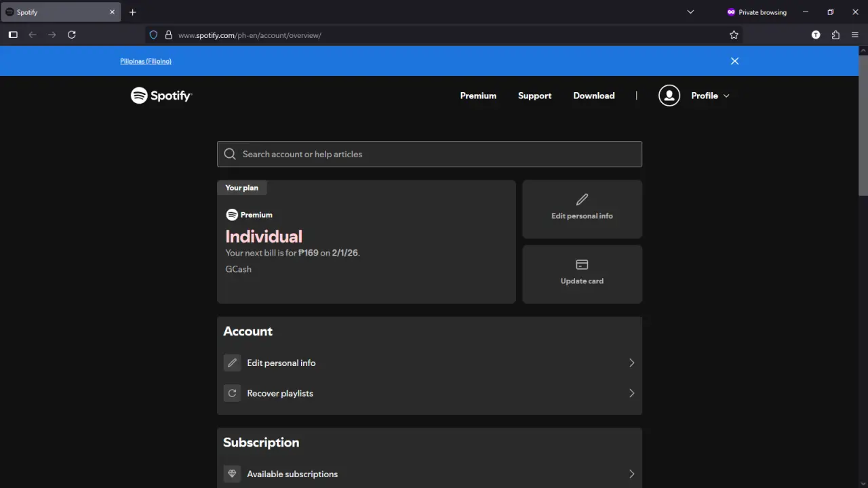Expand the Edit personal info row chevron
The width and height of the screenshot is (868, 488).
pyautogui.click(x=631, y=363)
